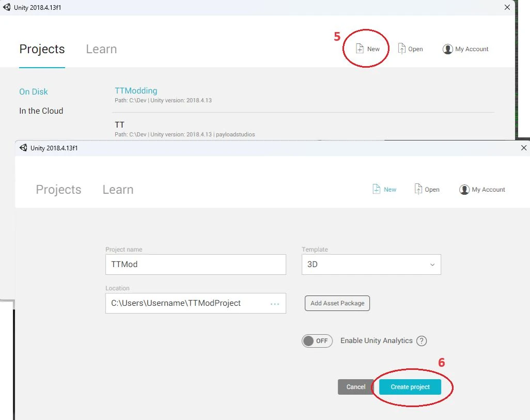Viewport: 530px width, 420px height.
Task: Open the TTModding project in the list
Action: pos(136,90)
